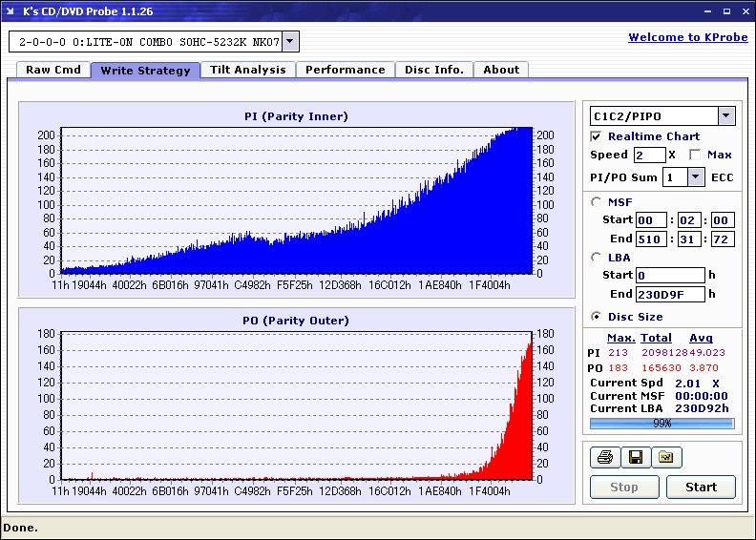Click the LBA End field 230D9F
The height and width of the screenshot is (540, 756).
coord(670,294)
